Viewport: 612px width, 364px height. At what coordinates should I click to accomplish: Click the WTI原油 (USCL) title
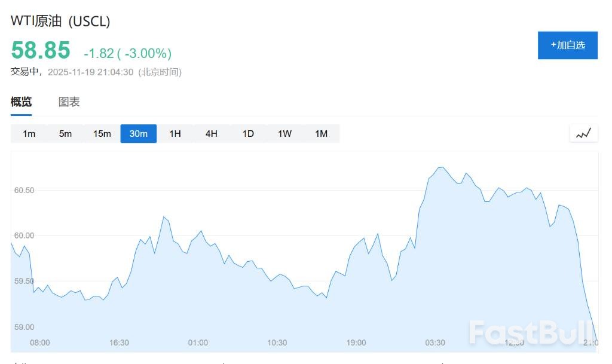click(x=60, y=20)
